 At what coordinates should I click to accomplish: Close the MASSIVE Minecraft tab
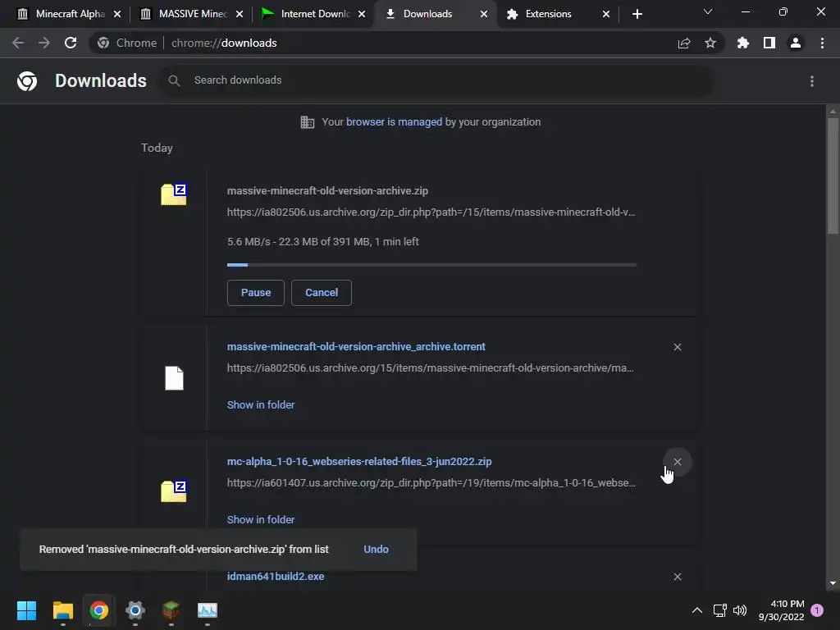click(240, 14)
